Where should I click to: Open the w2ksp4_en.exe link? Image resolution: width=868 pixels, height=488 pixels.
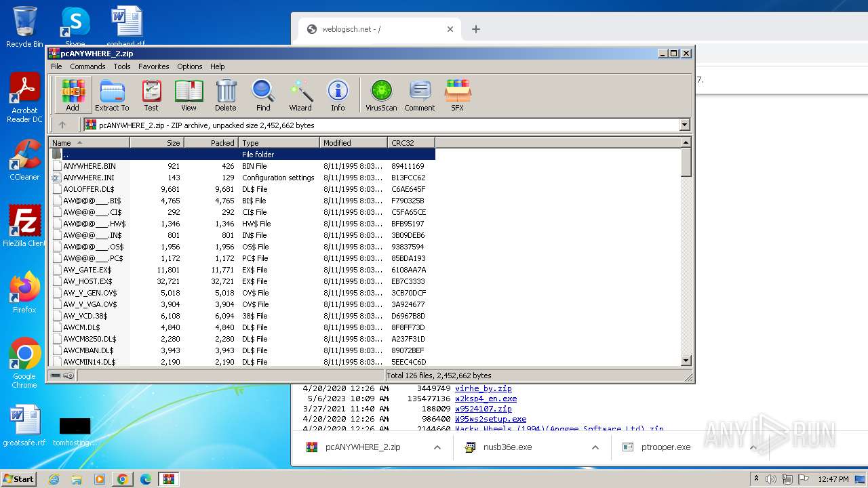point(486,399)
